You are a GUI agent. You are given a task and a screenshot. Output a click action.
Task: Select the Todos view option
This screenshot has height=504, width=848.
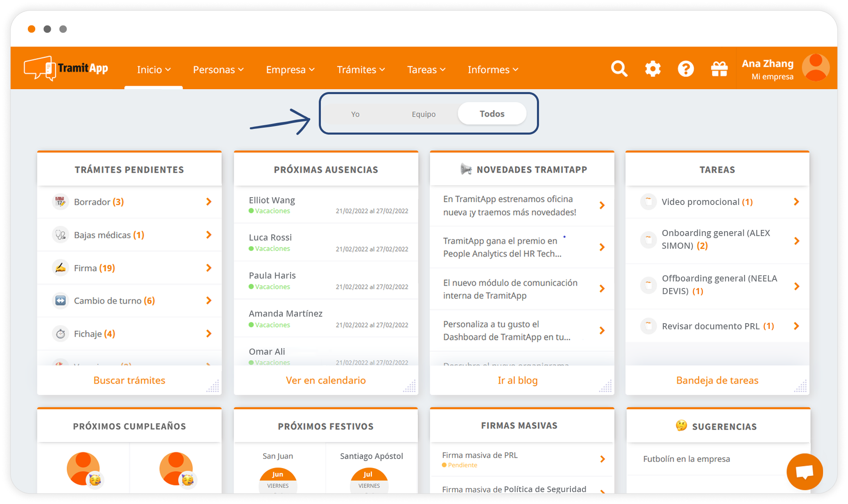492,114
